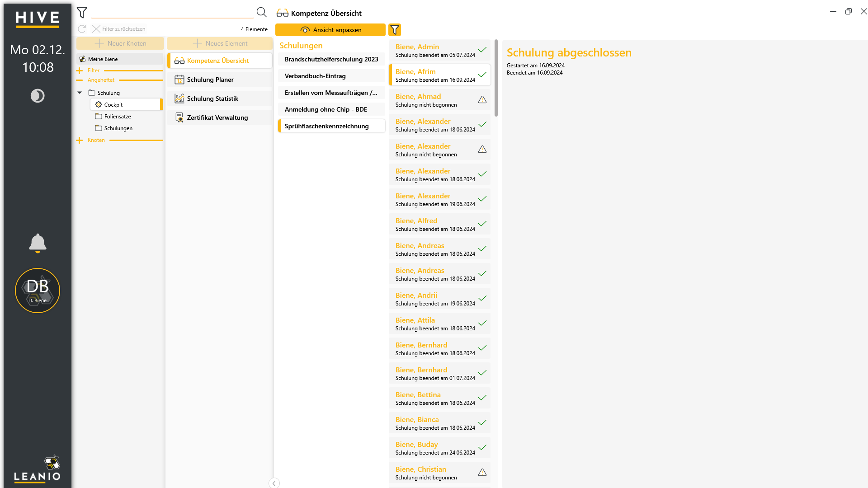Open the Schulung Planer calendar entry
Image resolution: width=868 pixels, height=488 pixels.
pyautogui.click(x=220, y=80)
